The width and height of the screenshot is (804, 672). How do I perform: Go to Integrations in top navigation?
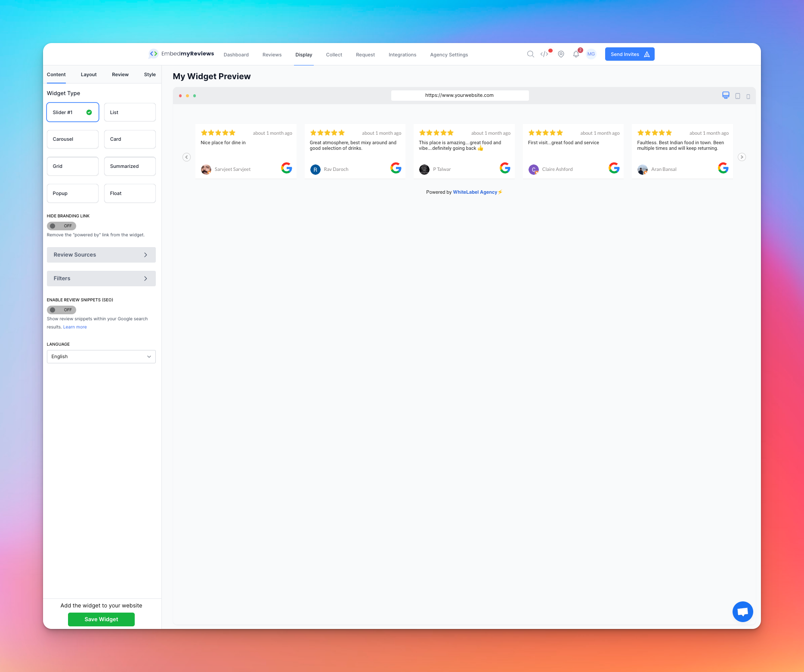coord(402,55)
